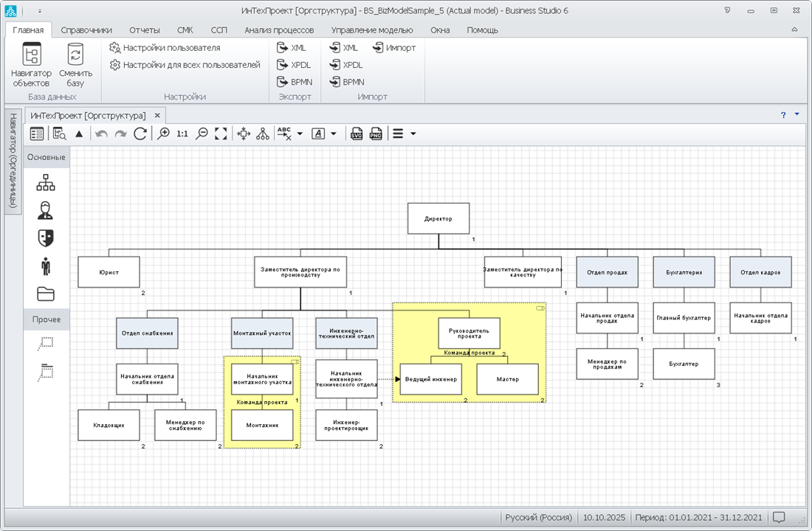Reset zoom to 1:1
The image size is (812, 531).
pos(182,133)
